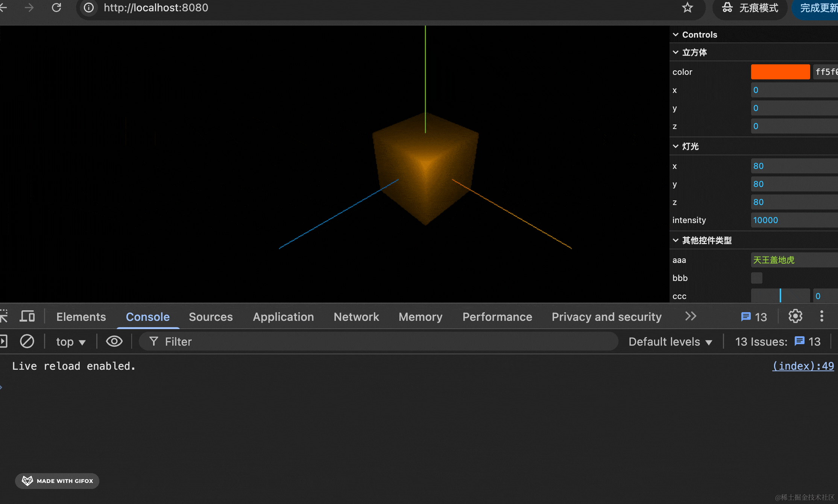Screen dimensions: 838x504
Task: Toggle the bbb checkbox
Action: 756,278
